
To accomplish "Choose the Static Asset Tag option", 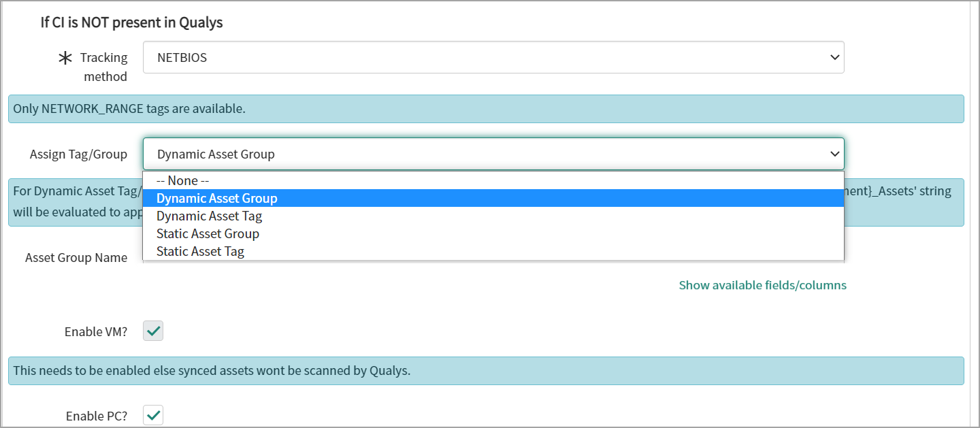I will pos(200,252).
